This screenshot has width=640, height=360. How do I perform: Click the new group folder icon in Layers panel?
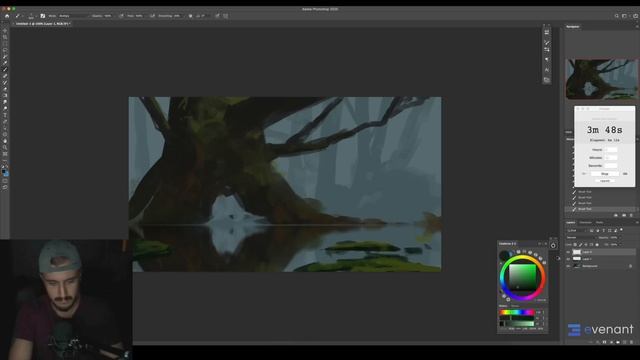pos(618,342)
